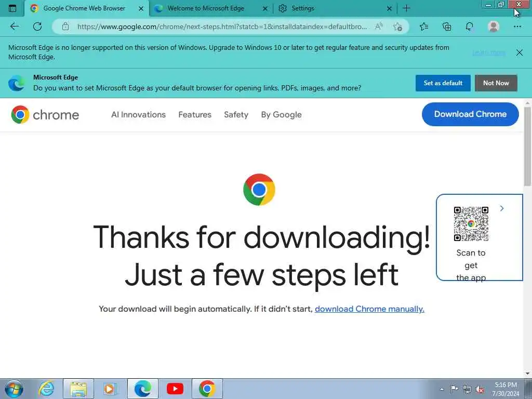Click the vertical scrollbar thumb

coord(527,146)
